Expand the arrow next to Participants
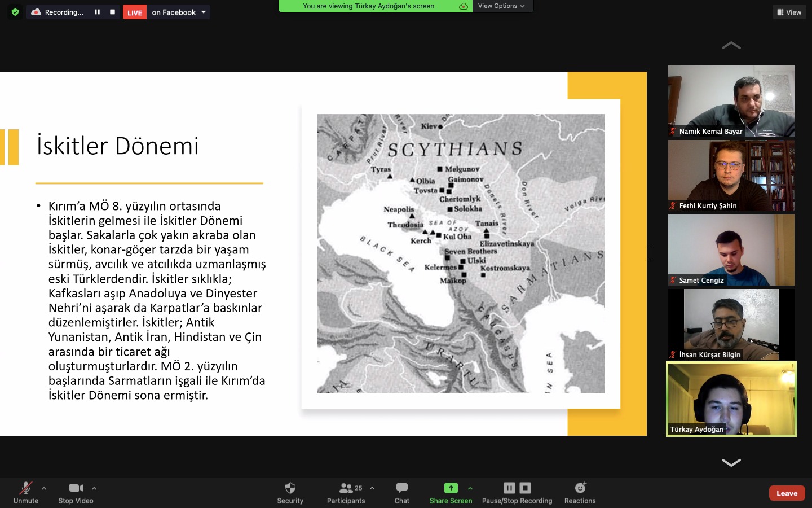The image size is (812, 508). tap(372, 488)
